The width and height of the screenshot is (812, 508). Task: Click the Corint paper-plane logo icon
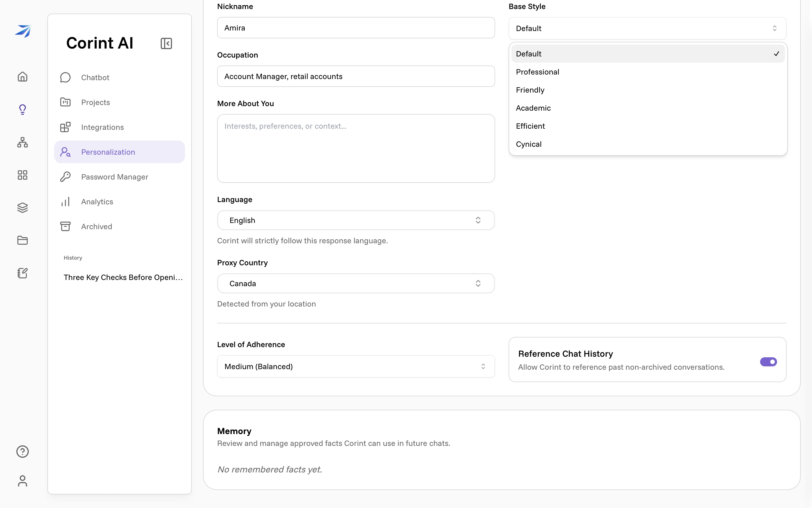pos(23,31)
